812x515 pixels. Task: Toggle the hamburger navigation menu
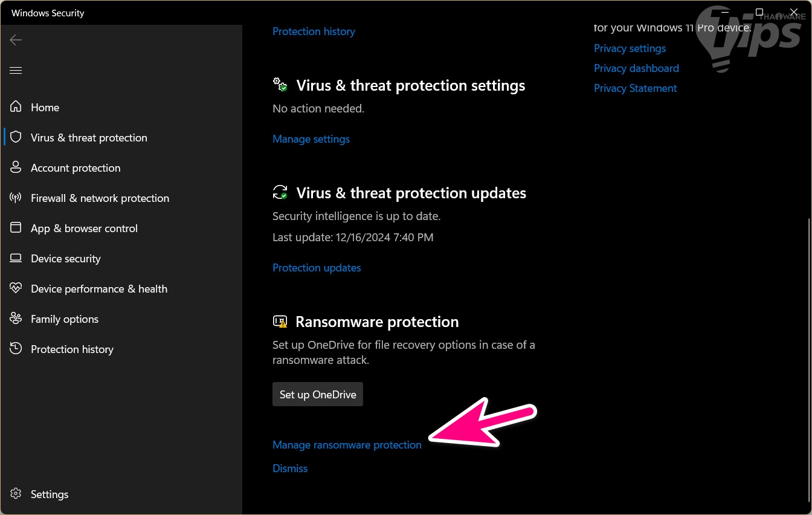tap(16, 71)
